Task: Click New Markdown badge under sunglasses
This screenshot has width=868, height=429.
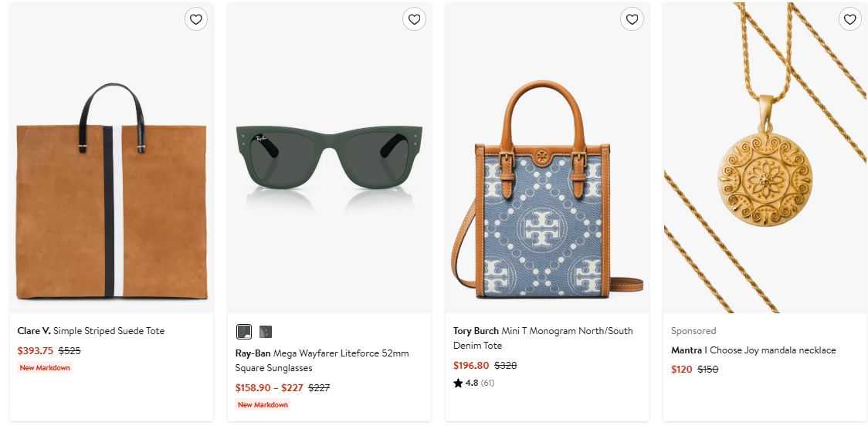Action: click(263, 404)
